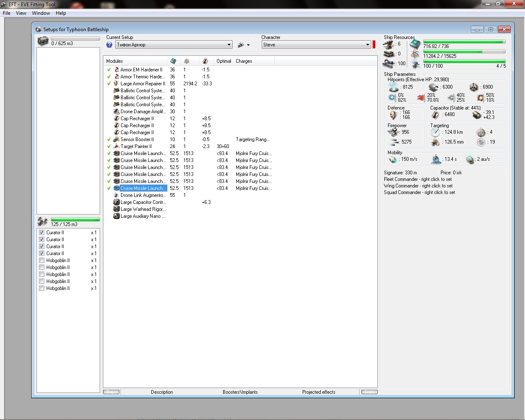Screen dimensions: 525x420
Task: Click the calibration icon showing 100
Action: coord(389,64)
